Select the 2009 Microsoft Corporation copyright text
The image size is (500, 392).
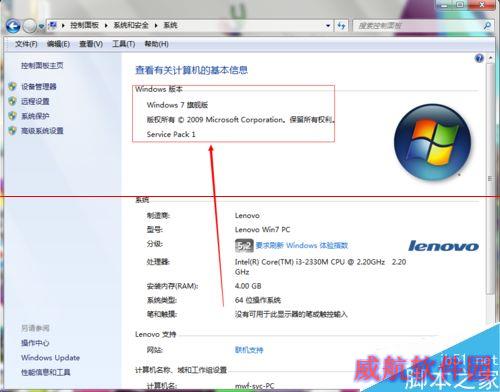pyautogui.click(x=240, y=119)
